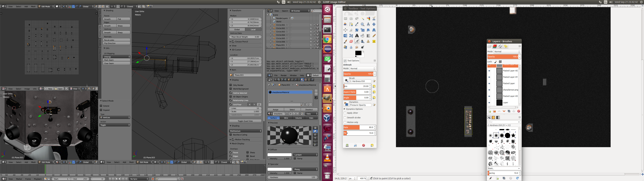The height and width of the screenshot is (181, 644).
Task: Select the Scissors Select tool
Action: pyautogui.click(x=374, y=19)
